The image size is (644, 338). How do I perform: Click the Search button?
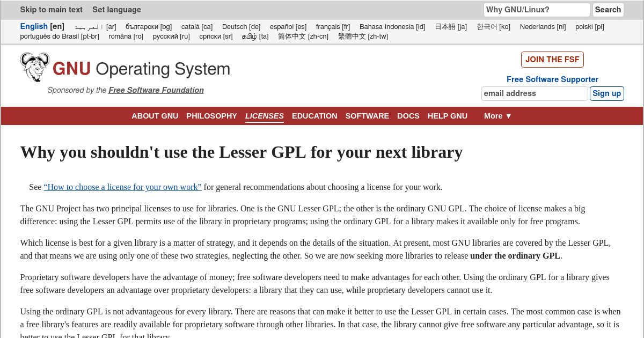coord(608,10)
